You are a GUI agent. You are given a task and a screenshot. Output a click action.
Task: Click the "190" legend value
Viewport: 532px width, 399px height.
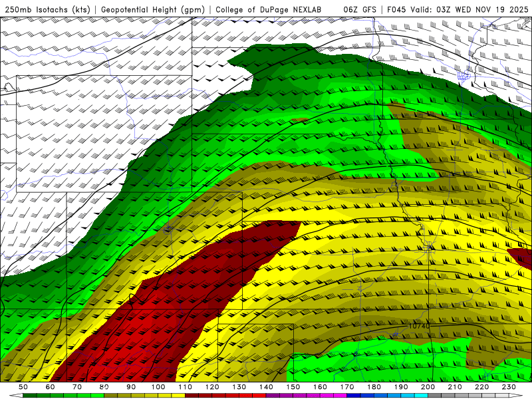coord(402,387)
